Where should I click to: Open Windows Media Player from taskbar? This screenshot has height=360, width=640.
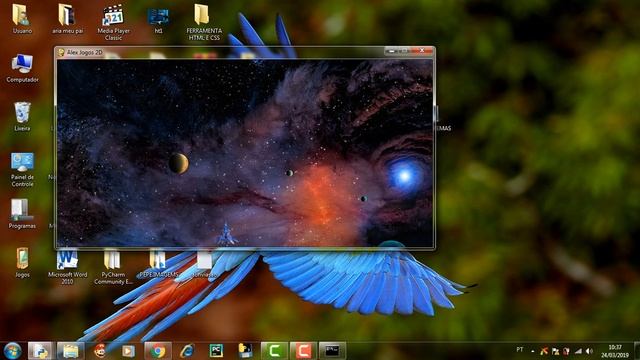tap(128, 351)
